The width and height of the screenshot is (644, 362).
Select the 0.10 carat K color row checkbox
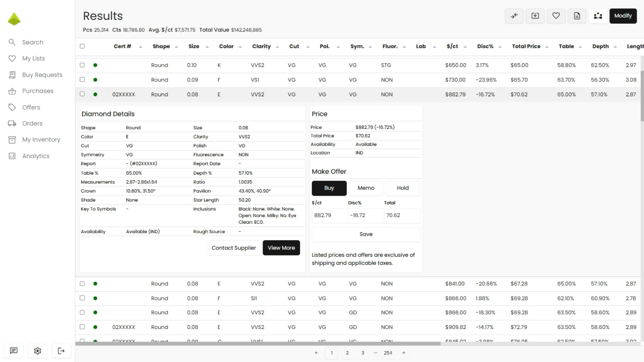click(x=82, y=65)
